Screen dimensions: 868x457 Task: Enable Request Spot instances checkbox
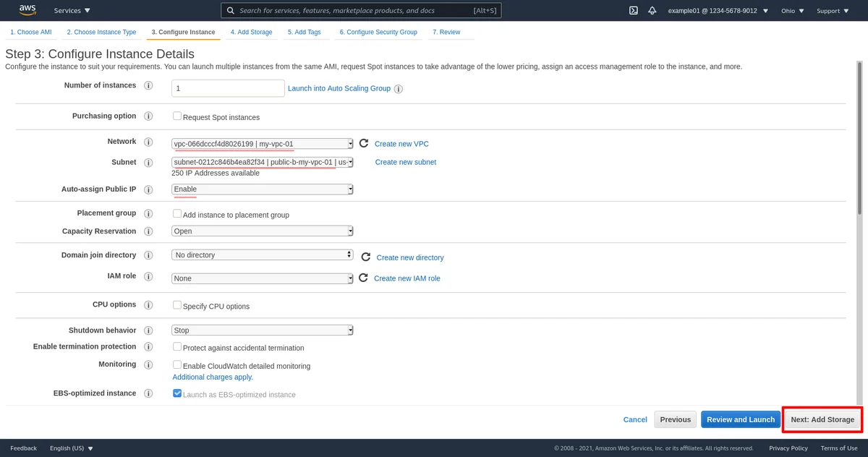click(177, 116)
